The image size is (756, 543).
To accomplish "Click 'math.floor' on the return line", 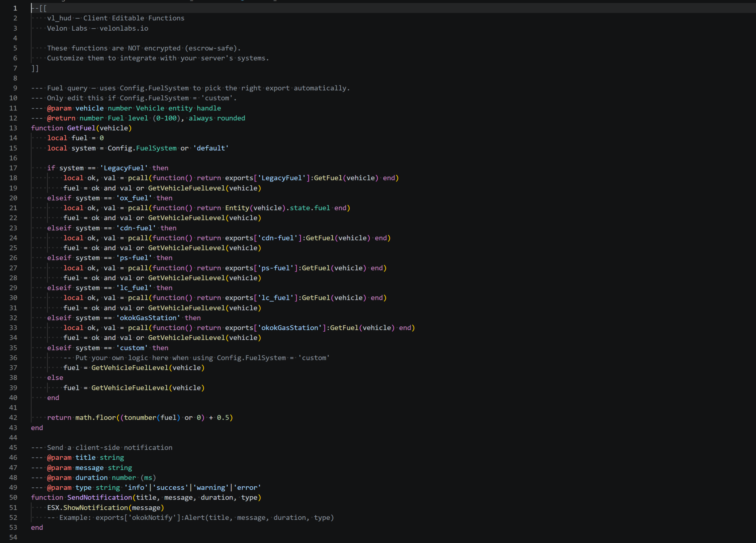I will pyautogui.click(x=95, y=417).
